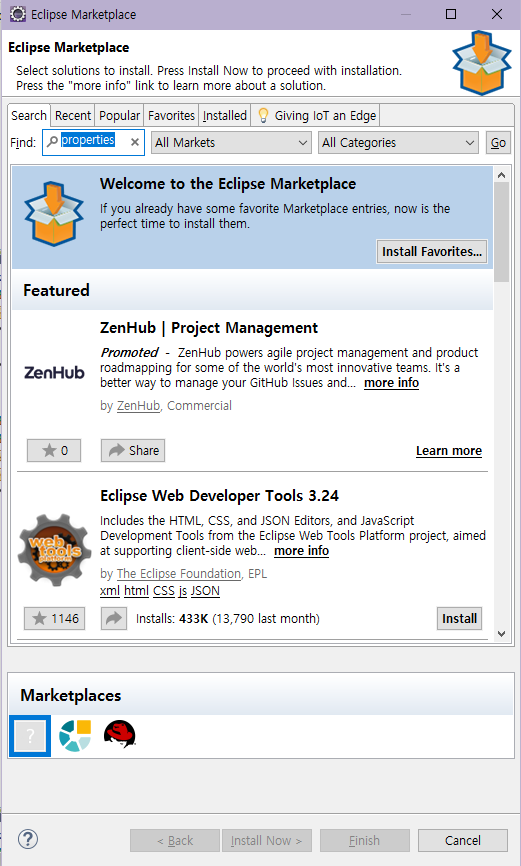Image resolution: width=521 pixels, height=866 pixels.
Task: Open the Giving IoT an Edge tab
Action: coord(315,115)
